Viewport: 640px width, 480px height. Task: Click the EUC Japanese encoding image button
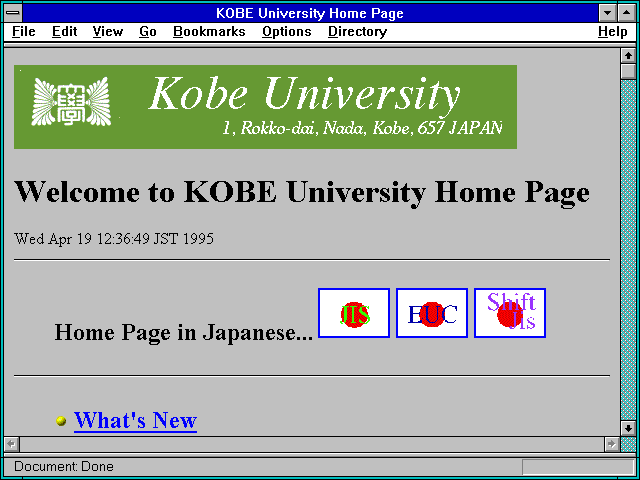432,313
